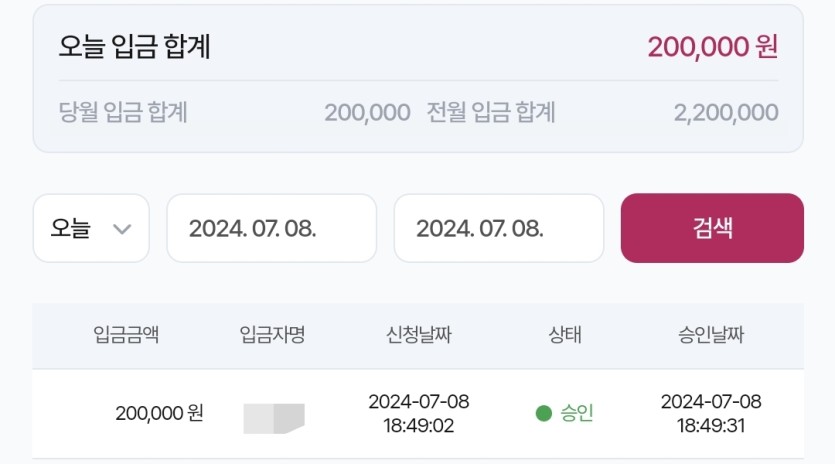
Task: Click the 오늘 입금 합계 heading
Action: pyautogui.click(x=135, y=46)
